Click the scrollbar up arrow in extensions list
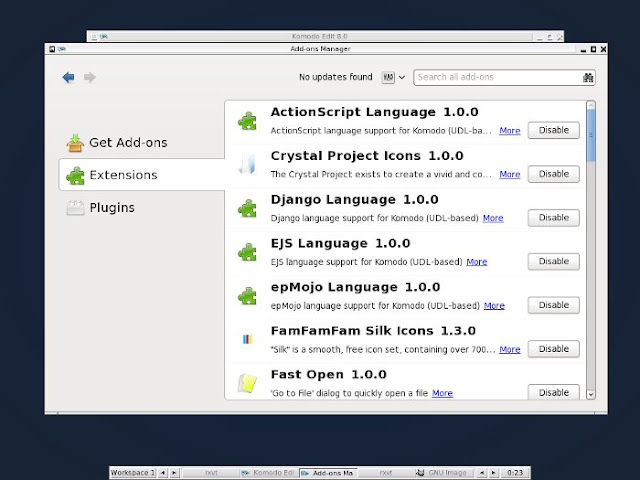The height and width of the screenshot is (480, 640). (591, 105)
